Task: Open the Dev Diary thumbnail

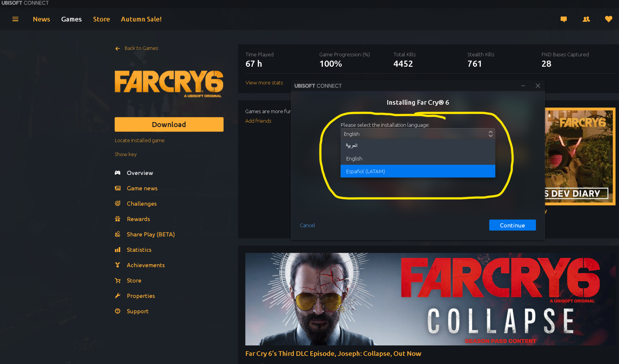Action: [x=580, y=156]
